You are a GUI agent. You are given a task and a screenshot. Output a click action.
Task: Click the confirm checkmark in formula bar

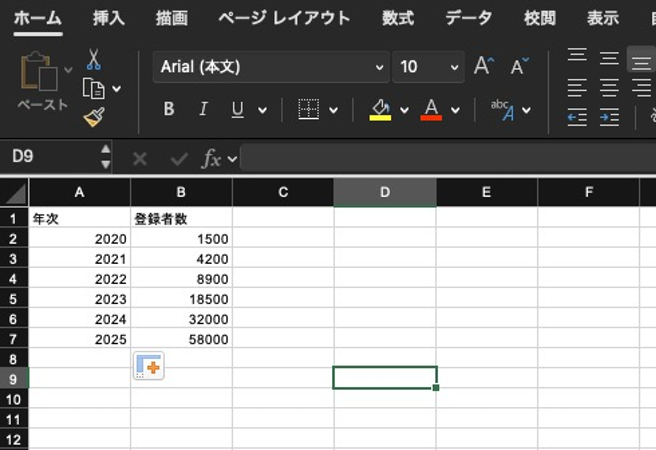pos(179,159)
